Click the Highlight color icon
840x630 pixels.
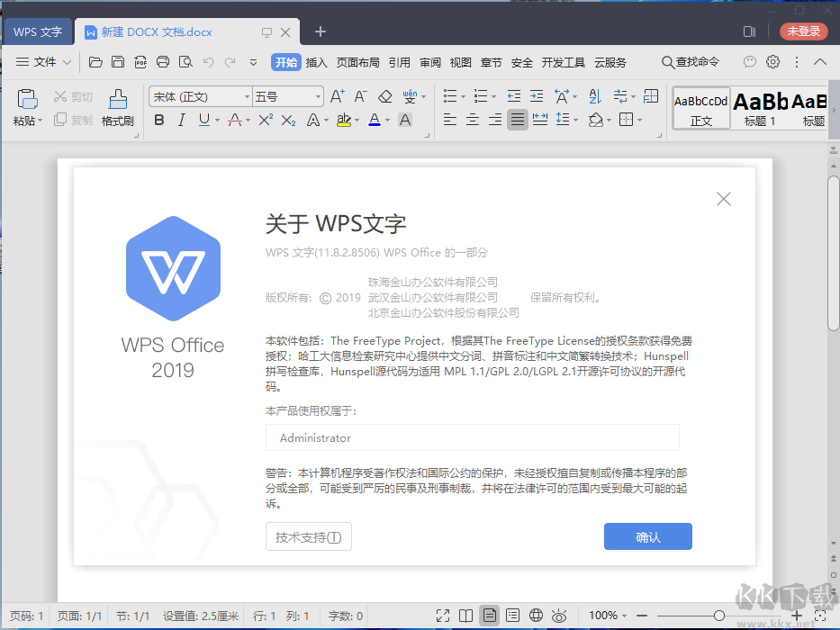[x=346, y=120]
